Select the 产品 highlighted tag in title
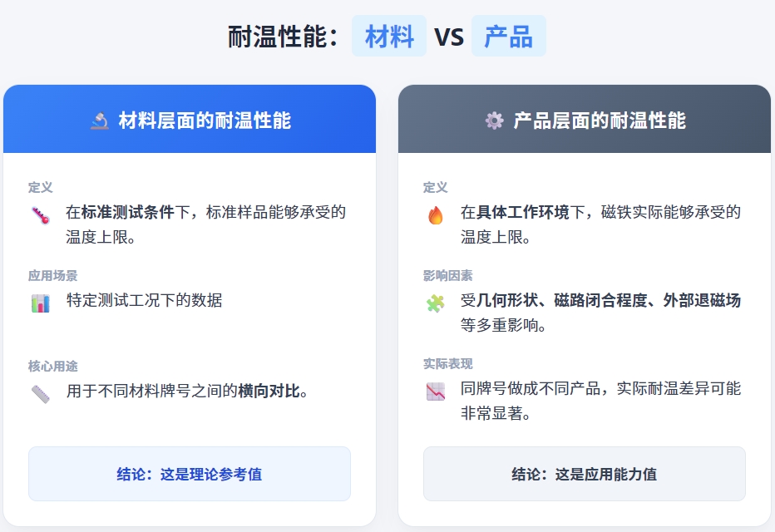This screenshot has width=775, height=532. [508, 37]
